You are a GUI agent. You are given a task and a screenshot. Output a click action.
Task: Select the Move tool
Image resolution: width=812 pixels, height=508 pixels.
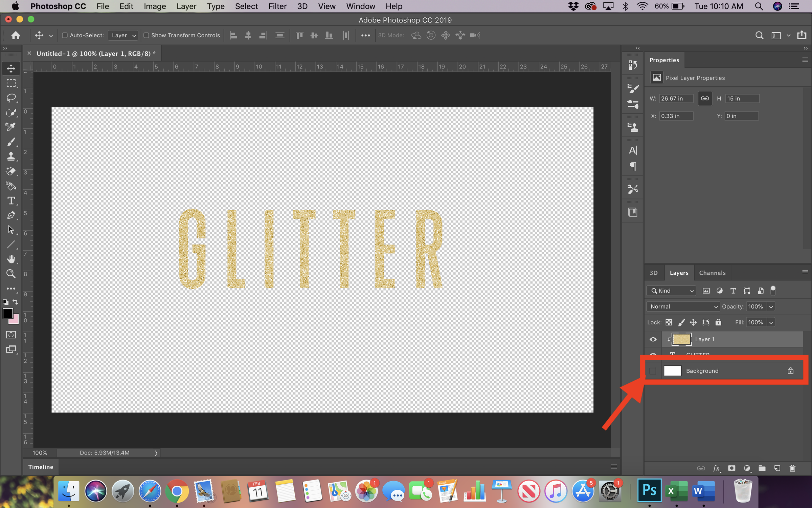click(x=10, y=68)
